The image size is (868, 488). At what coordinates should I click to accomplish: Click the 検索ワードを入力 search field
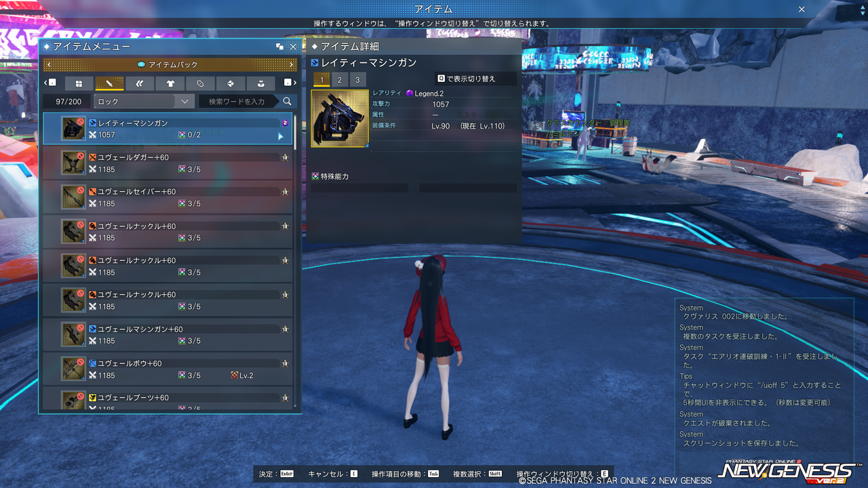point(238,102)
